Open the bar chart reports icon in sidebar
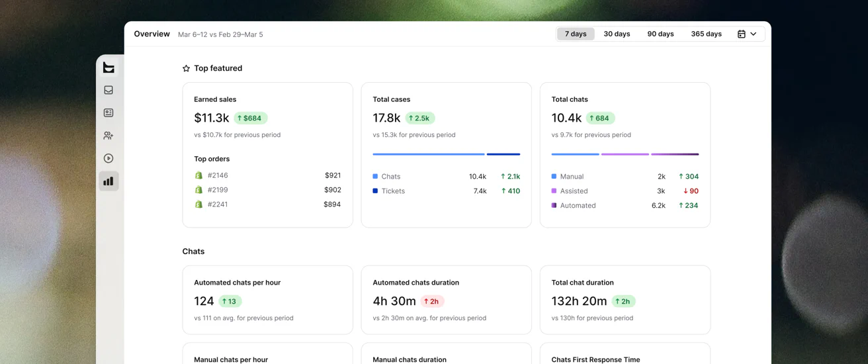The image size is (868, 364). [108, 181]
